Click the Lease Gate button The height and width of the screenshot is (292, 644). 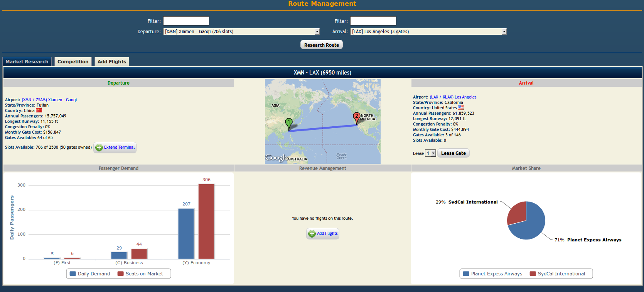pyautogui.click(x=453, y=153)
